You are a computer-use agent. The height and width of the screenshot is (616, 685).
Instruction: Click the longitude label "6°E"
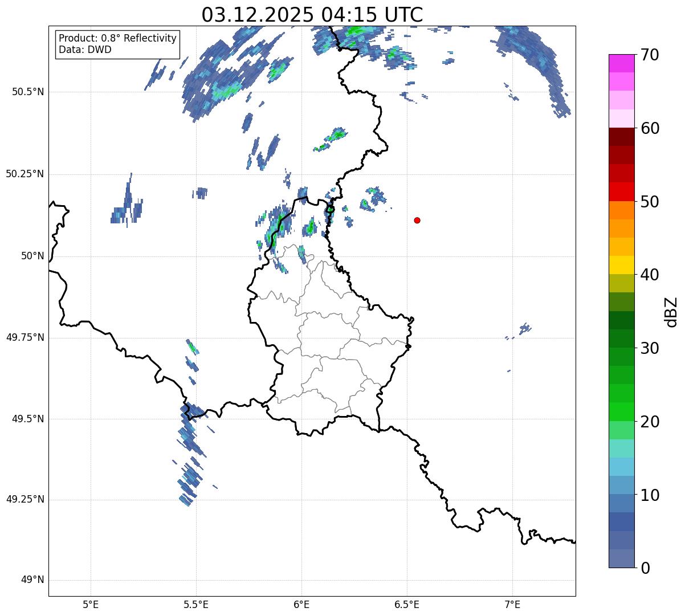(x=301, y=605)
